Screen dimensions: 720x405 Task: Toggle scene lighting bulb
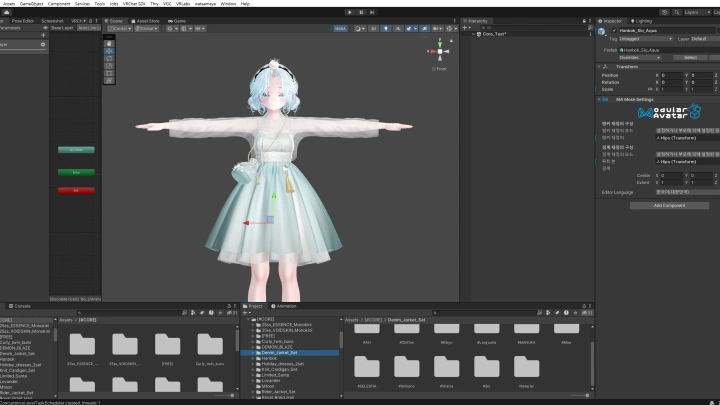click(386, 28)
